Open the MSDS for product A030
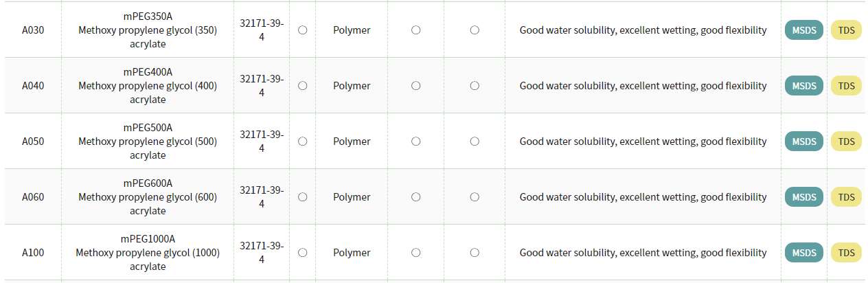This screenshot has width=868, height=283. click(803, 30)
